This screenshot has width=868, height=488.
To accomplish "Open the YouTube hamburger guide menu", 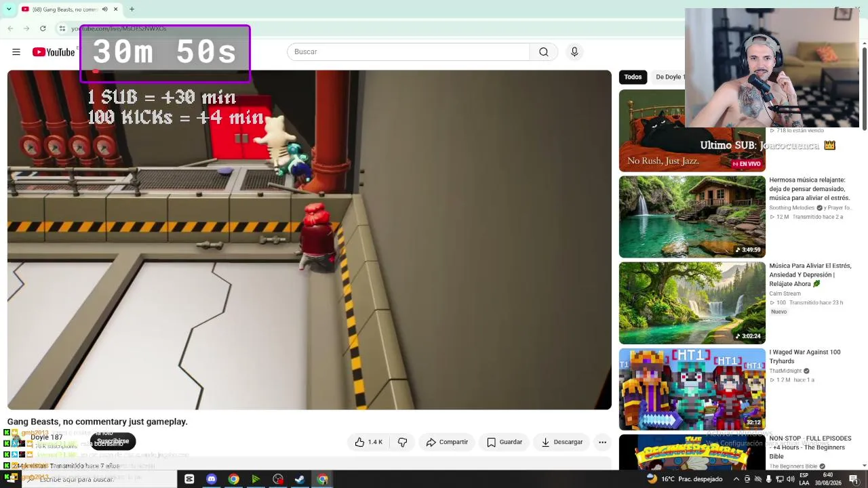I will point(16,52).
